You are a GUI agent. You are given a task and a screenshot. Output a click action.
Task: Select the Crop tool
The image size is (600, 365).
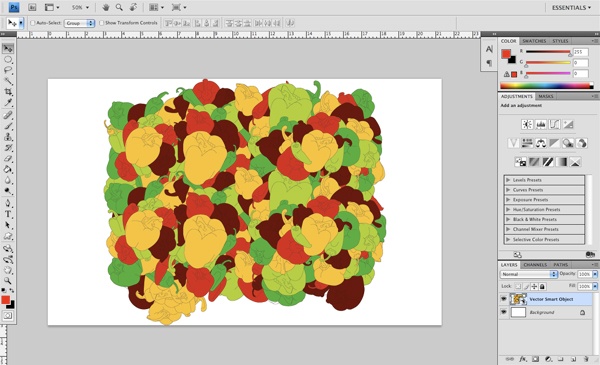8,92
